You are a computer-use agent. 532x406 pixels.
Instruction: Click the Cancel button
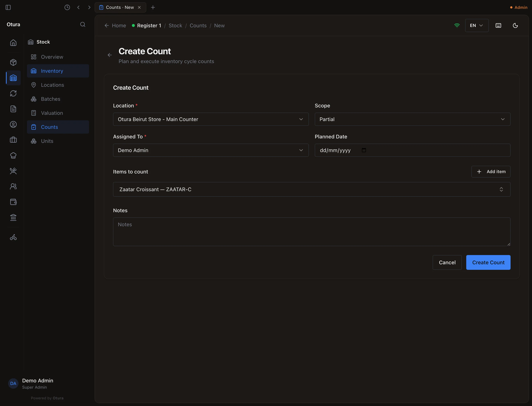click(x=447, y=262)
